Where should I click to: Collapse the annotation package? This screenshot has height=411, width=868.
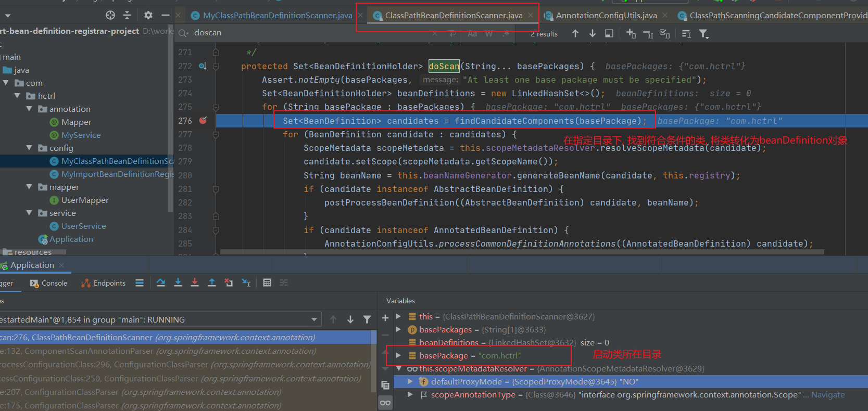click(29, 109)
